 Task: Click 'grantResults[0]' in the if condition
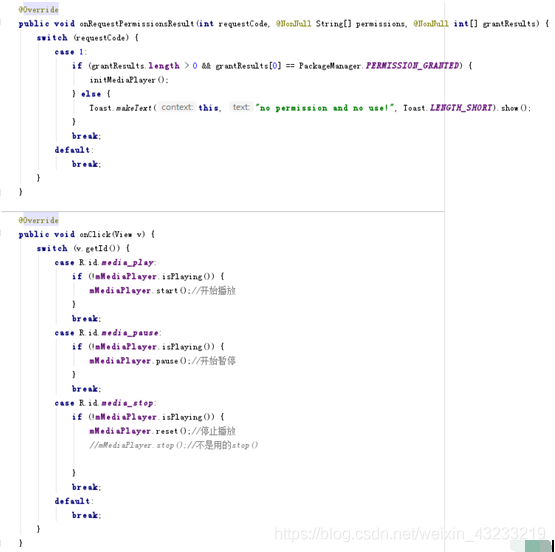pos(248,66)
